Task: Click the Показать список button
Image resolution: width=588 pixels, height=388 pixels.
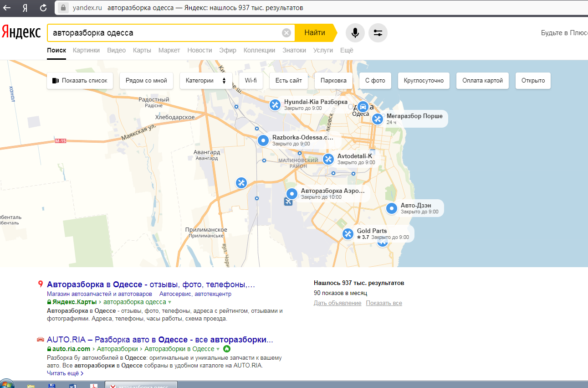Action: click(80, 81)
